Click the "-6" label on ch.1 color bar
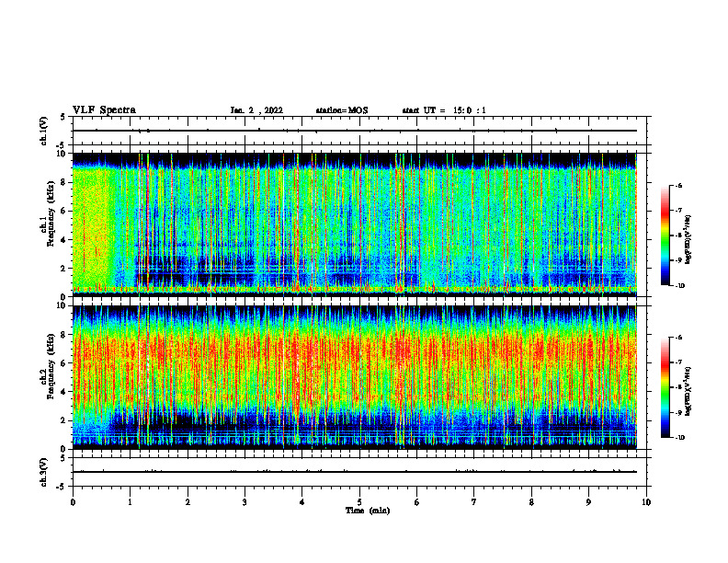Viewport: 728px width, 563px height. tap(678, 185)
